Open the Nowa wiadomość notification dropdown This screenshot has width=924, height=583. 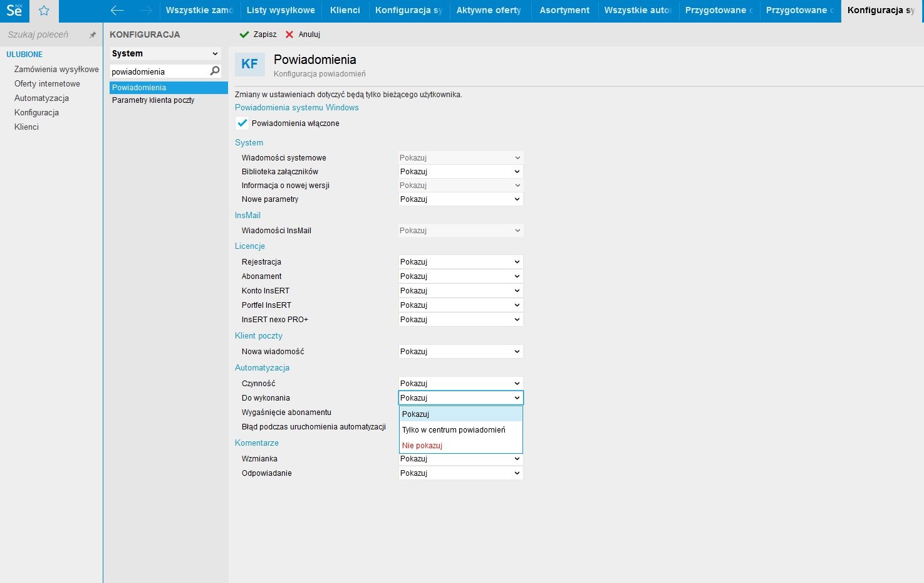(460, 352)
